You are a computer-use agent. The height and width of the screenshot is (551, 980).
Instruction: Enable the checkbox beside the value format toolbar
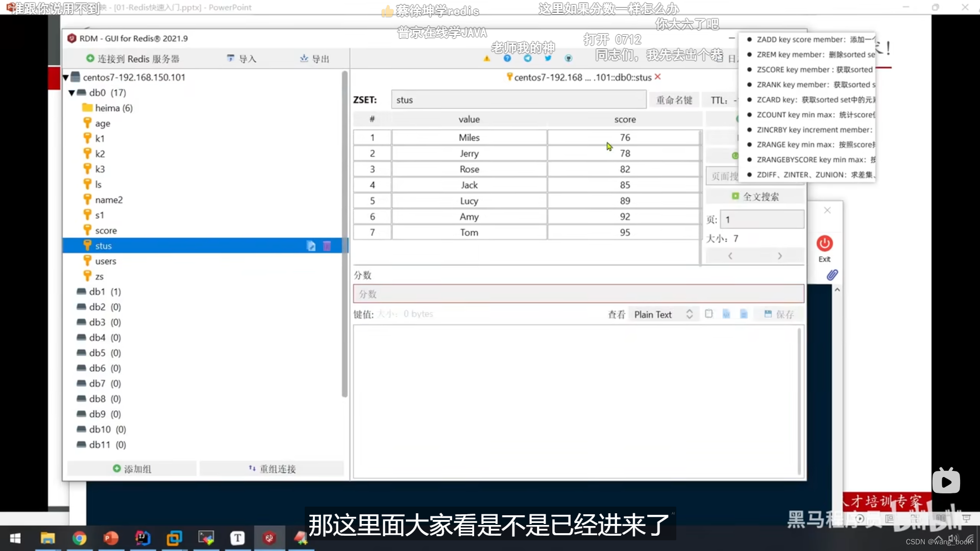[x=709, y=314]
